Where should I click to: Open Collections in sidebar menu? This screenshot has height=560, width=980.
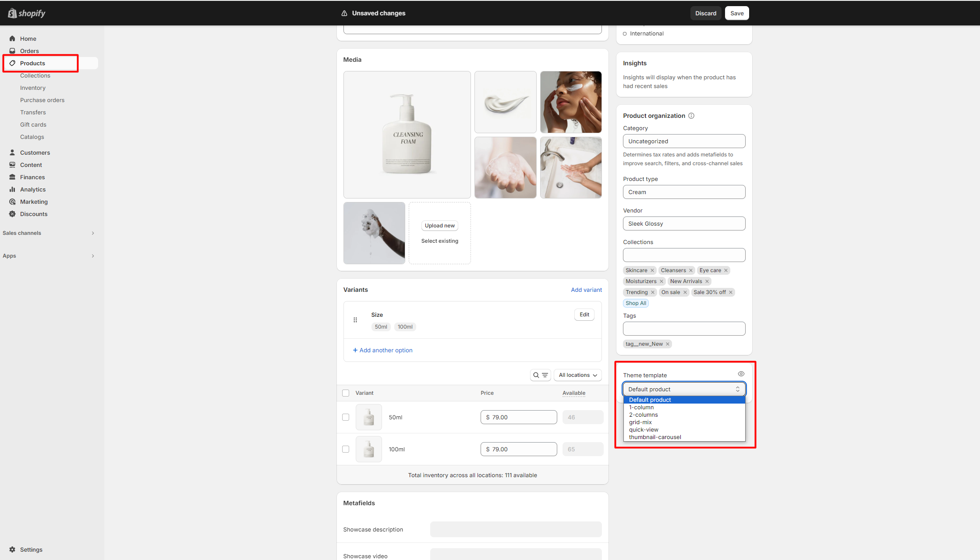click(35, 75)
